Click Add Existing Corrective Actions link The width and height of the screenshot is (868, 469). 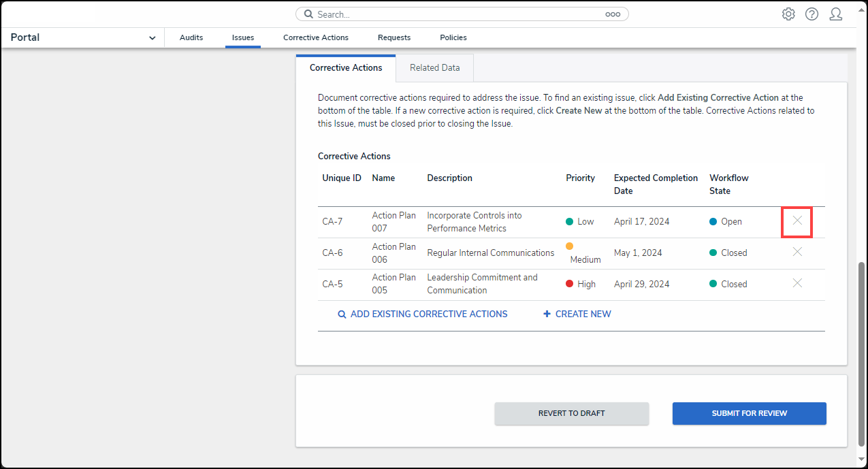click(x=423, y=314)
